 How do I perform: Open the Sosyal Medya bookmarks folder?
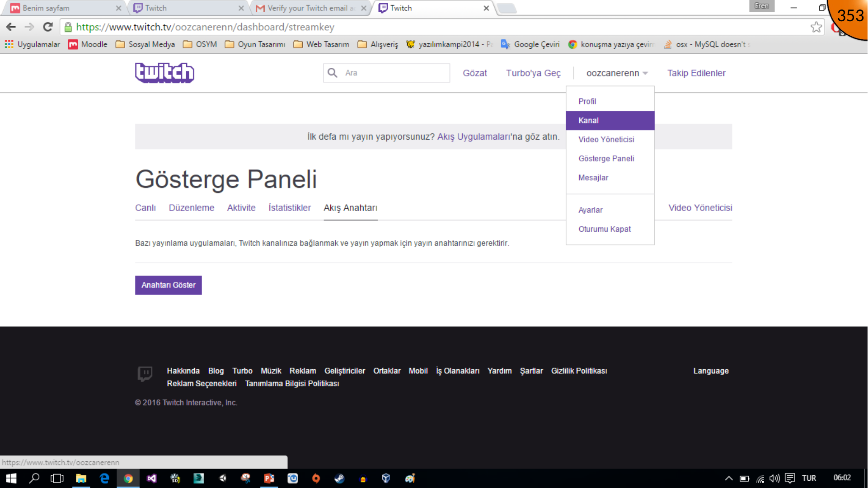click(145, 44)
